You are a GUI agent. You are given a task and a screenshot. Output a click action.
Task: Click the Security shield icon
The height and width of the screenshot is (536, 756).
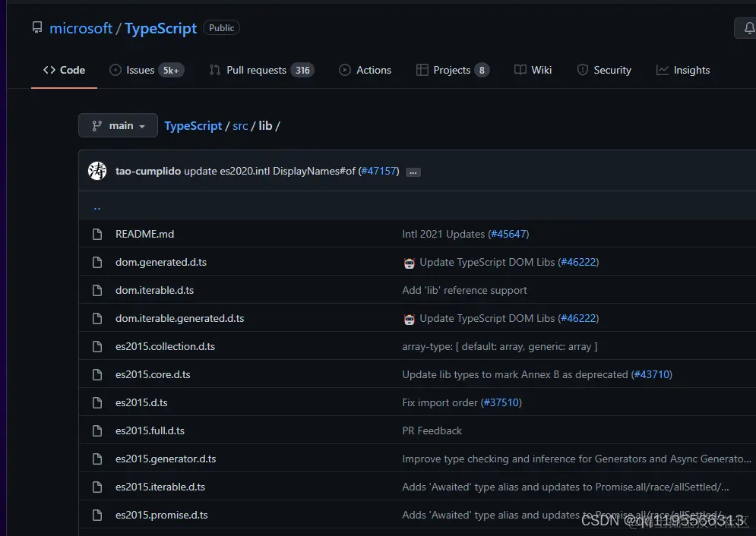point(583,70)
